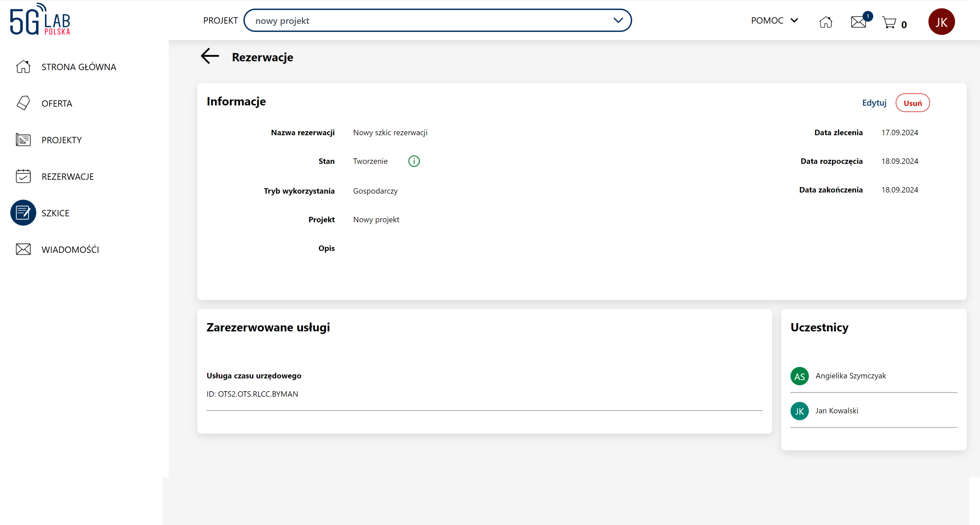Viewport: 980px width, 525px height.
Task: Open Rezerwacje in the sidebar menu
Action: pos(67,176)
